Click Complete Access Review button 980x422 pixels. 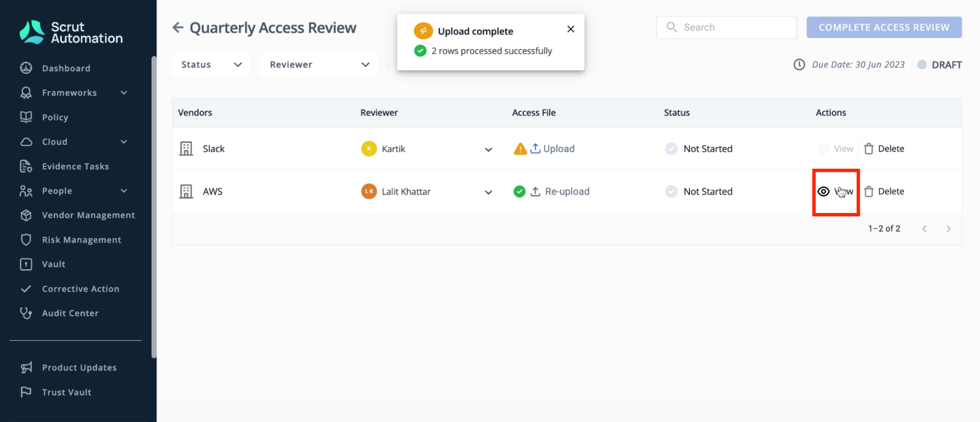(884, 27)
